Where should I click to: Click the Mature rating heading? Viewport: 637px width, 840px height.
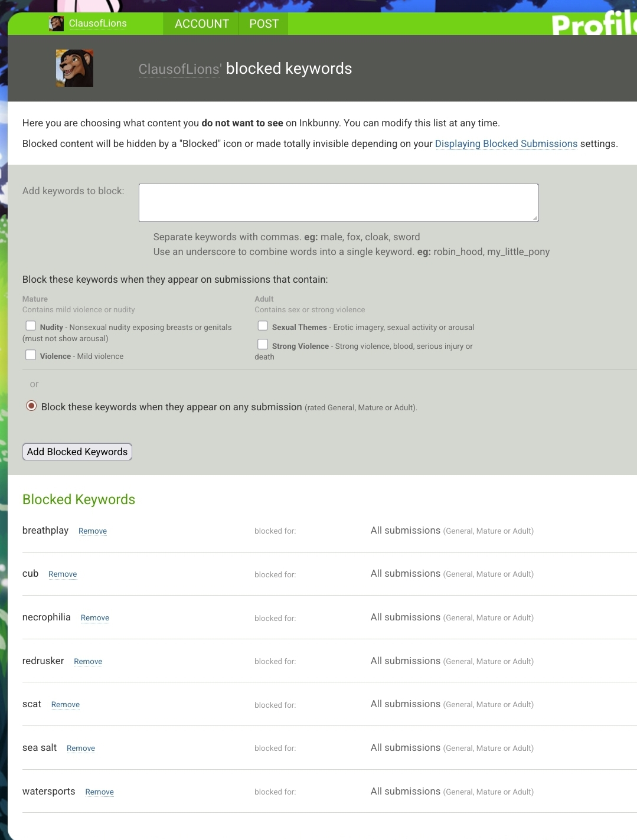(35, 299)
